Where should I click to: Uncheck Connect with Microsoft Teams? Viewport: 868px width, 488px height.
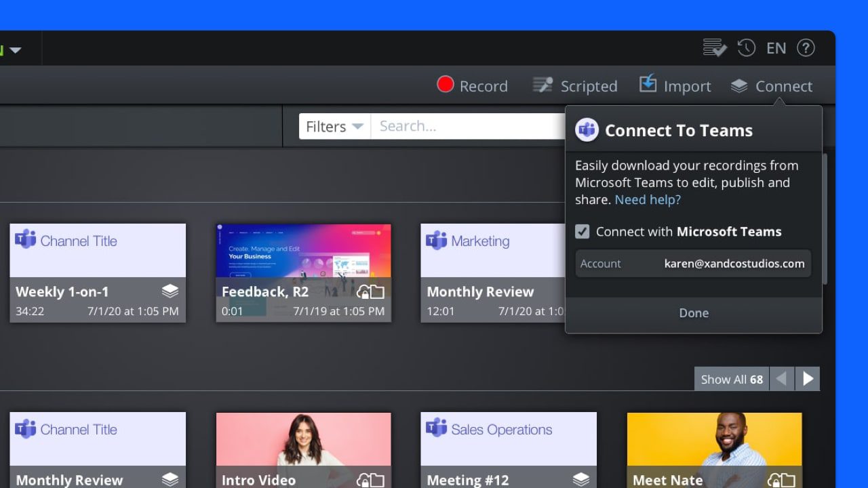coord(582,232)
